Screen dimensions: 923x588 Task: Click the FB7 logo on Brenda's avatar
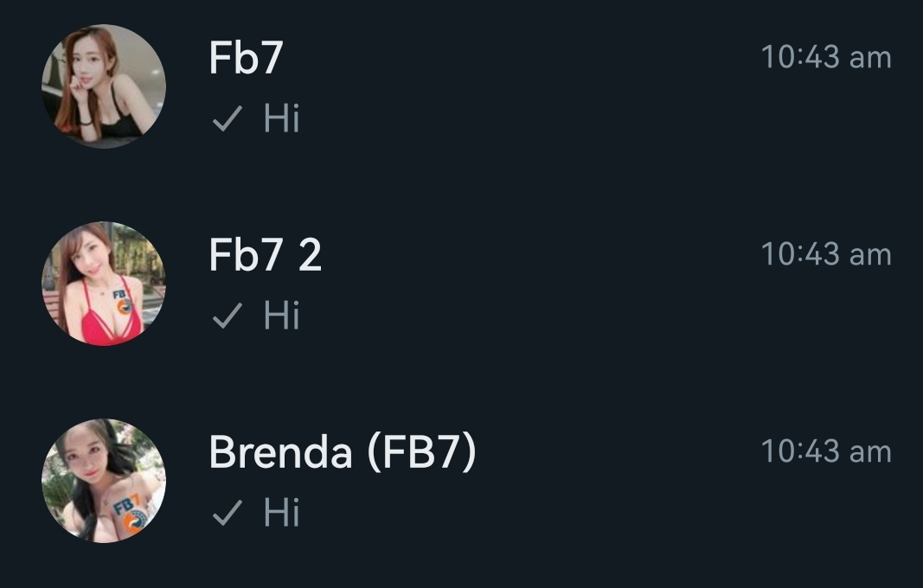coord(129,513)
